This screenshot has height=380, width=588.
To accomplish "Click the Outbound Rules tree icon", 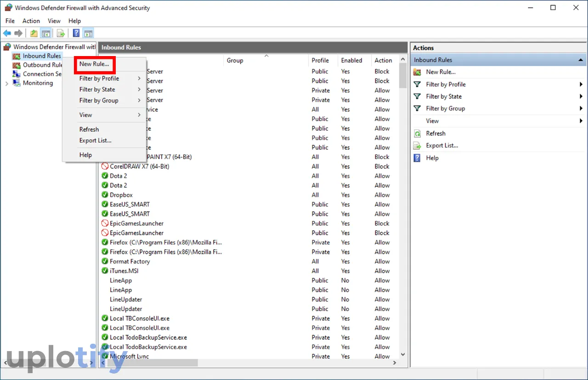I will pyautogui.click(x=17, y=65).
